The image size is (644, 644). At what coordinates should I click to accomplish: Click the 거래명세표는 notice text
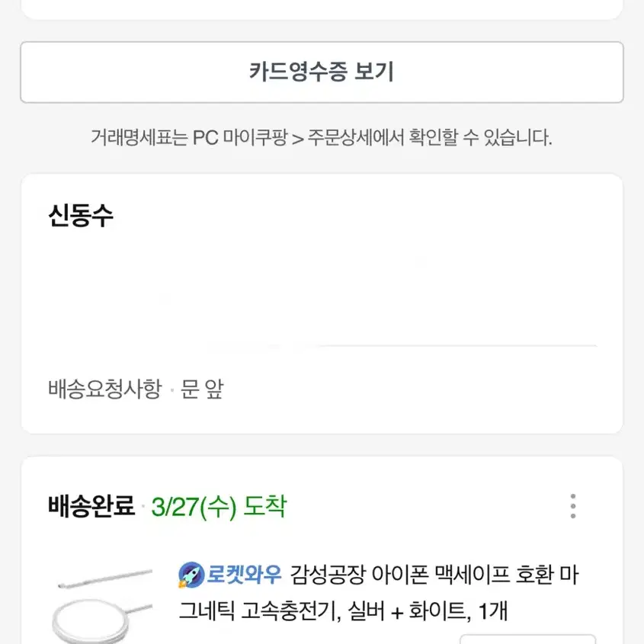(321, 137)
